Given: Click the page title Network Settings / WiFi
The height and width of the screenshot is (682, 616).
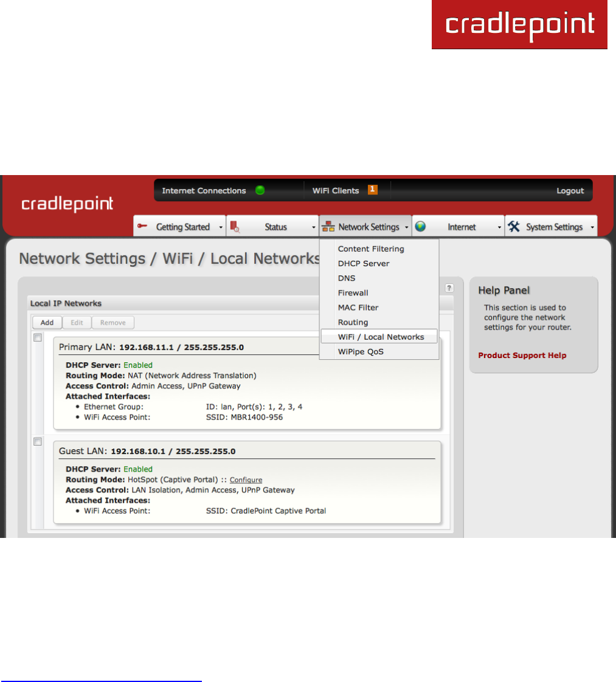Looking at the screenshot, I should (x=170, y=258).
